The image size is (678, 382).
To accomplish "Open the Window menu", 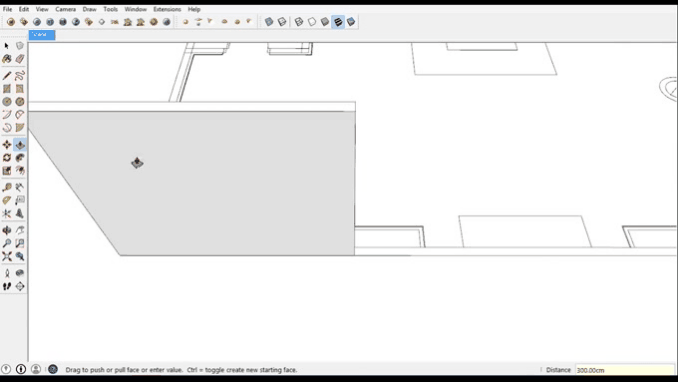I will [135, 9].
